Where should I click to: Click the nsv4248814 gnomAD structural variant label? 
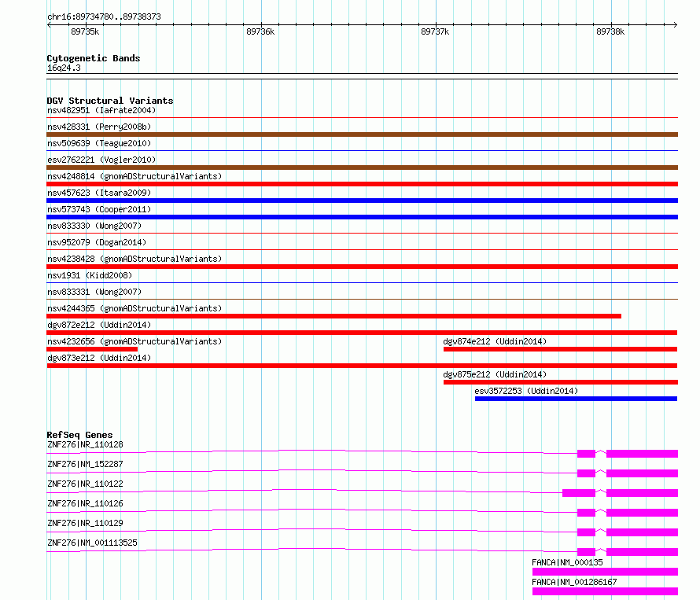tap(134, 176)
